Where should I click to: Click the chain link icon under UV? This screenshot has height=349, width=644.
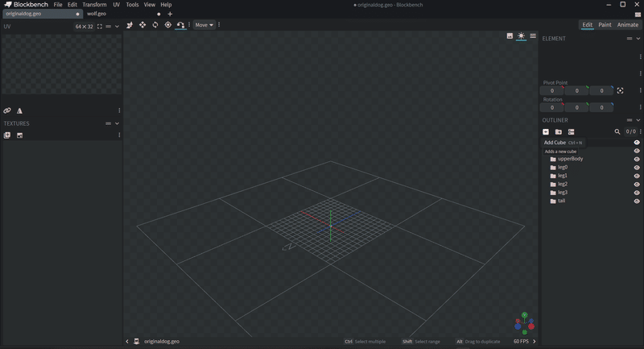click(x=7, y=110)
